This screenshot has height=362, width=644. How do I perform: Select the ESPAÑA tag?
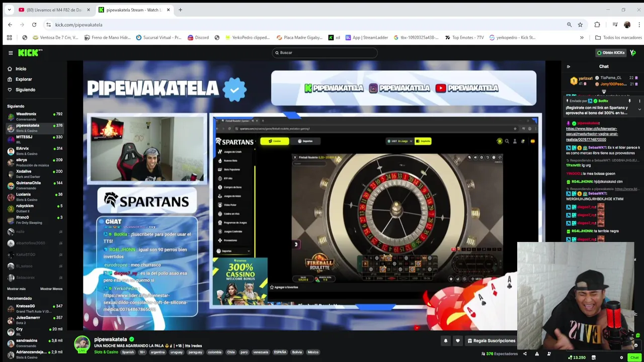coord(280,352)
